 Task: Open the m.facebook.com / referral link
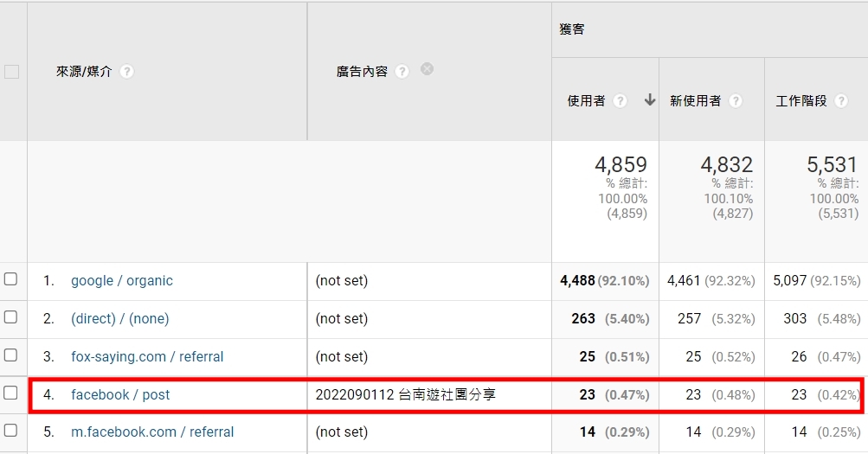pos(152,432)
